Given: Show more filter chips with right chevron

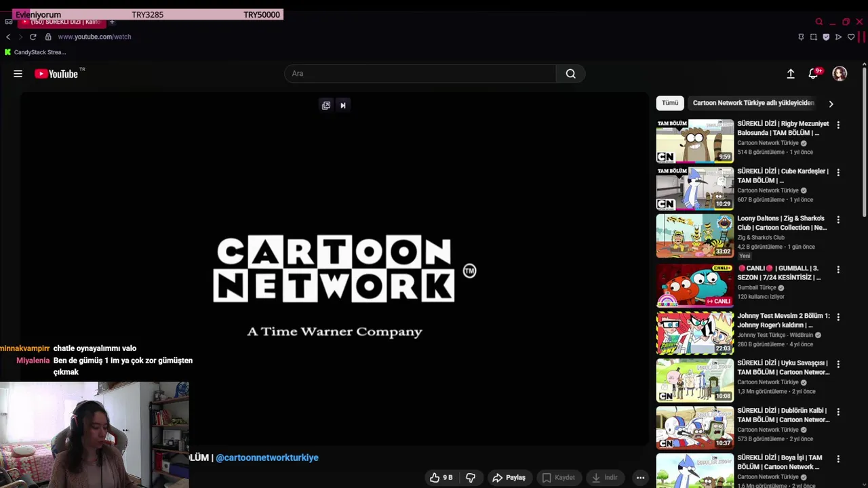Looking at the screenshot, I should tap(831, 104).
